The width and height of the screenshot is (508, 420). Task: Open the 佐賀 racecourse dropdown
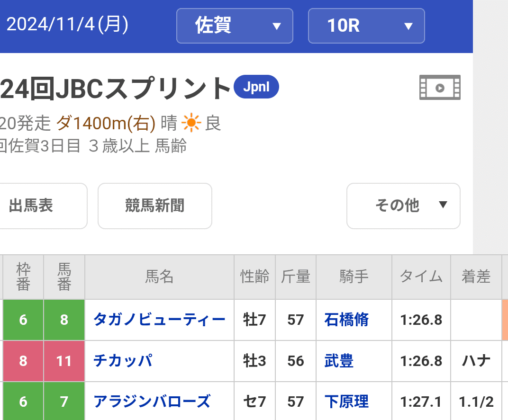(235, 26)
